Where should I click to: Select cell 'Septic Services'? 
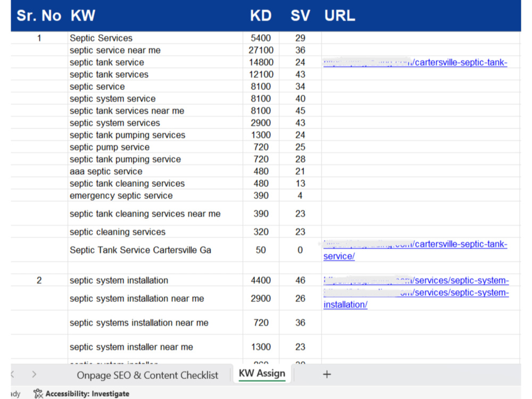coord(155,38)
